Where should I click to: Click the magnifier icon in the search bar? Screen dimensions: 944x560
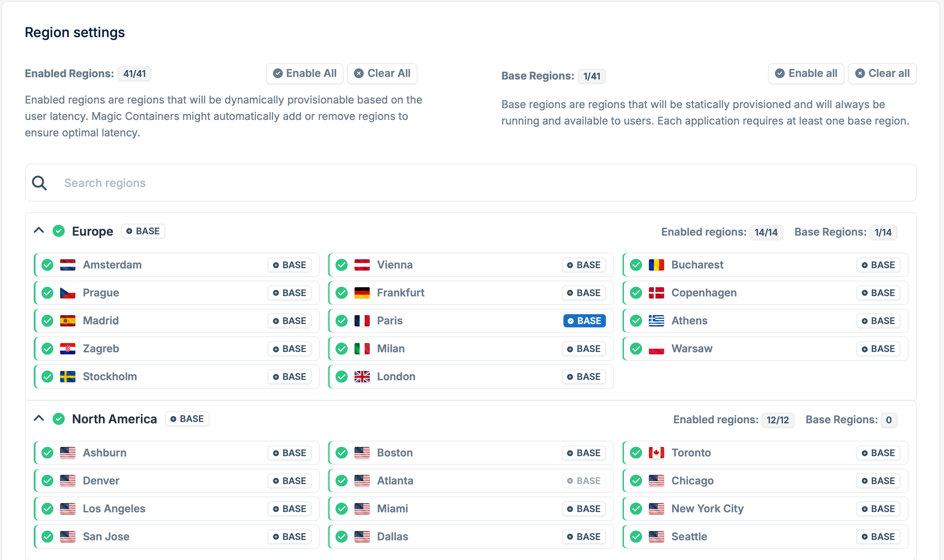(39, 183)
